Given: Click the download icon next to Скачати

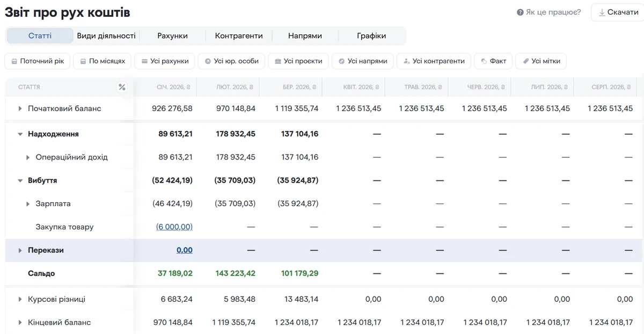Looking at the screenshot, I should point(602,12).
